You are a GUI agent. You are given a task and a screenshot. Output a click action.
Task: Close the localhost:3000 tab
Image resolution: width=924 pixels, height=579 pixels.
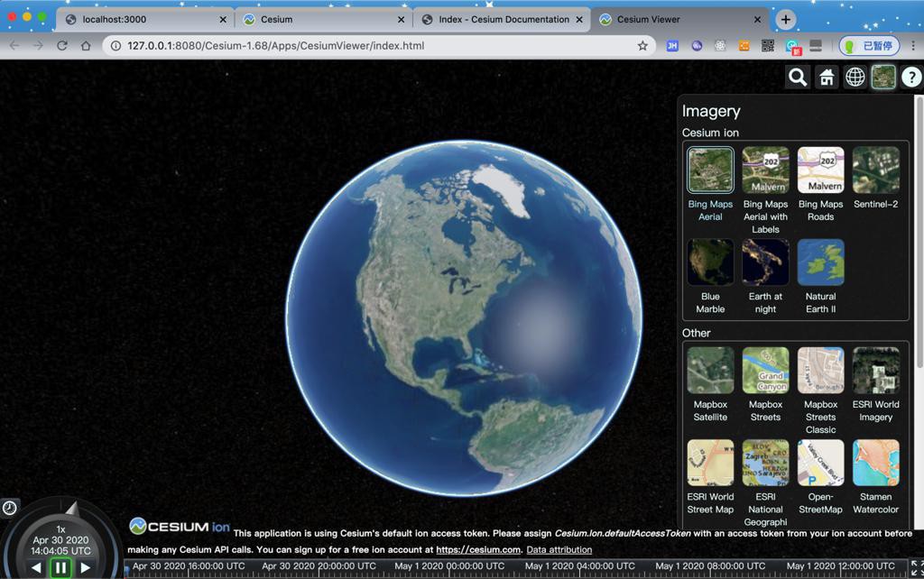pyautogui.click(x=223, y=20)
